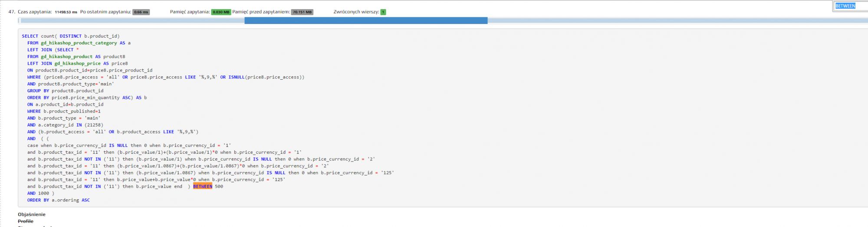Click the table name gd_hikashop_price
This screenshot has height=227, width=868.
(x=78, y=64)
